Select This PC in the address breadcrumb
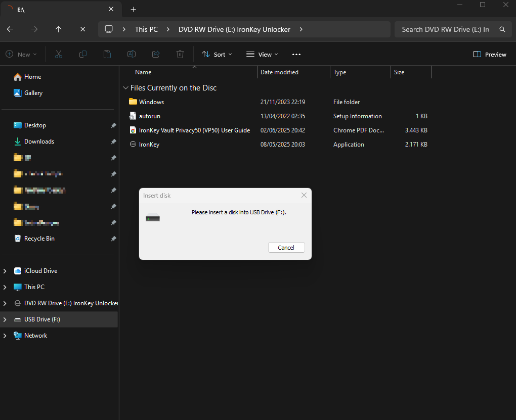Screen dimensions: 516x420 [x=146, y=29]
